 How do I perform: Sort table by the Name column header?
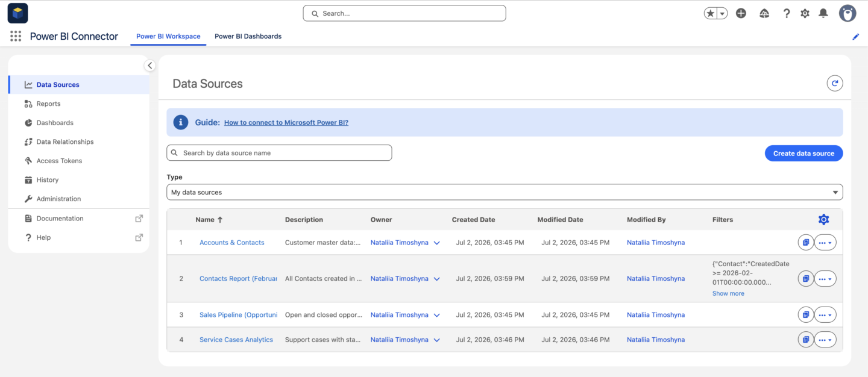click(209, 220)
